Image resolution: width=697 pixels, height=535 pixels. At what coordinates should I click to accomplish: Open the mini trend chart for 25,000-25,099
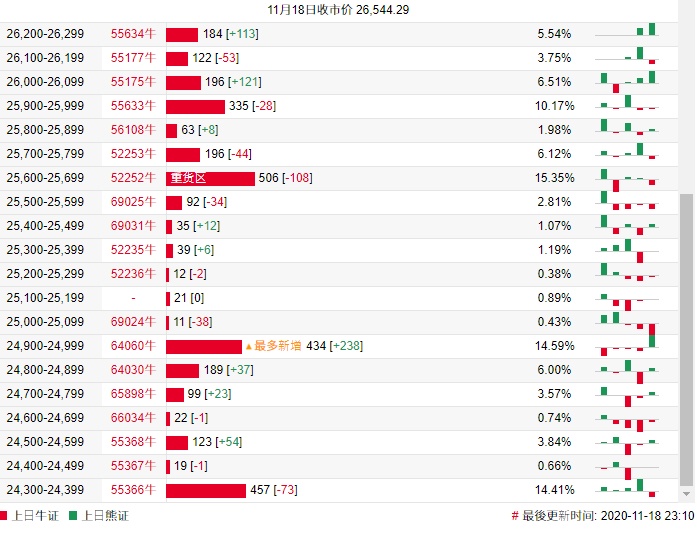click(x=627, y=322)
